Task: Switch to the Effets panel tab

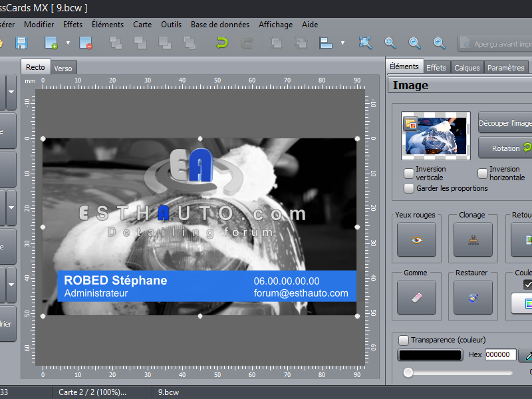Action: (436, 67)
